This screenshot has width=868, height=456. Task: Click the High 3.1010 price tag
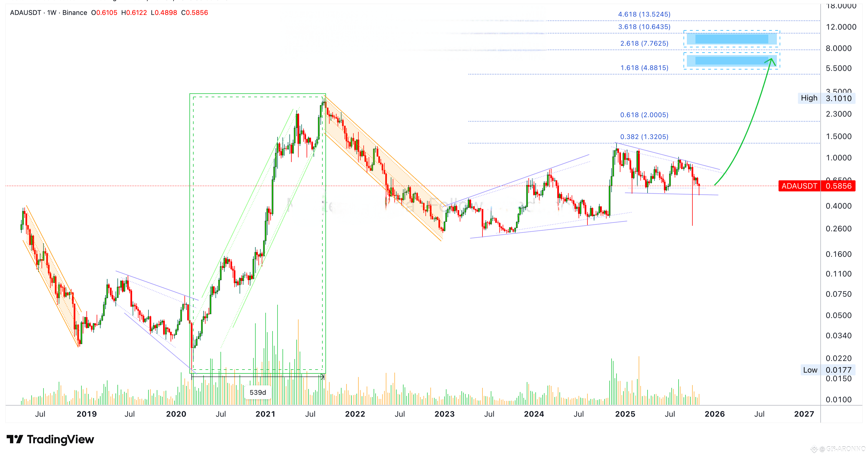pos(826,98)
